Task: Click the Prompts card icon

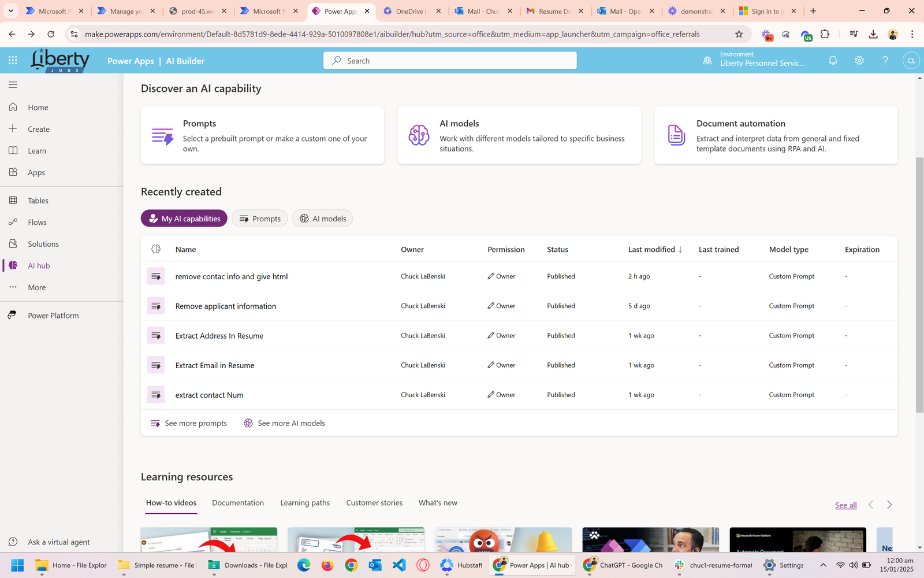Action: tap(162, 136)
